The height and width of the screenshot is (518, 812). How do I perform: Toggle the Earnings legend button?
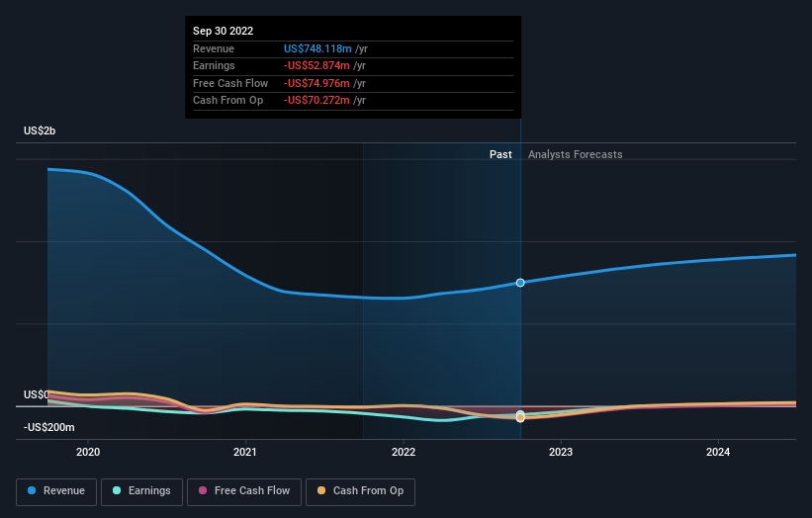(x=141, y=491)
